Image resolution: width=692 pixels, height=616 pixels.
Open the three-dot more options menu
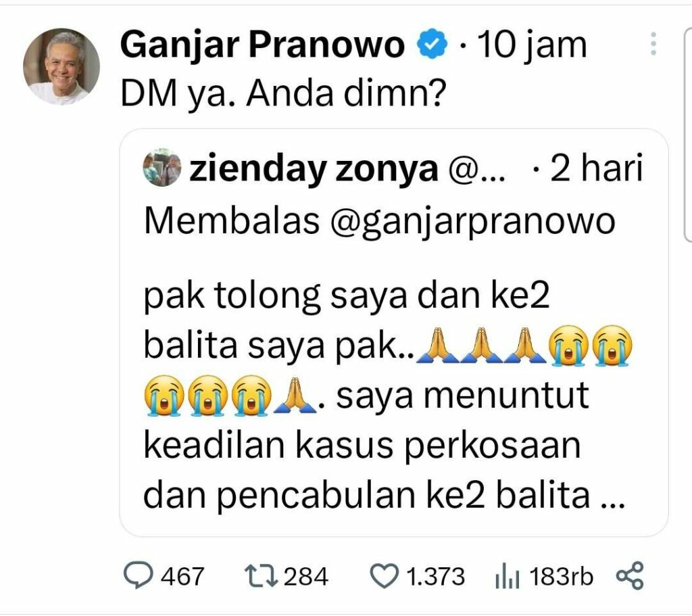[653, 44]
